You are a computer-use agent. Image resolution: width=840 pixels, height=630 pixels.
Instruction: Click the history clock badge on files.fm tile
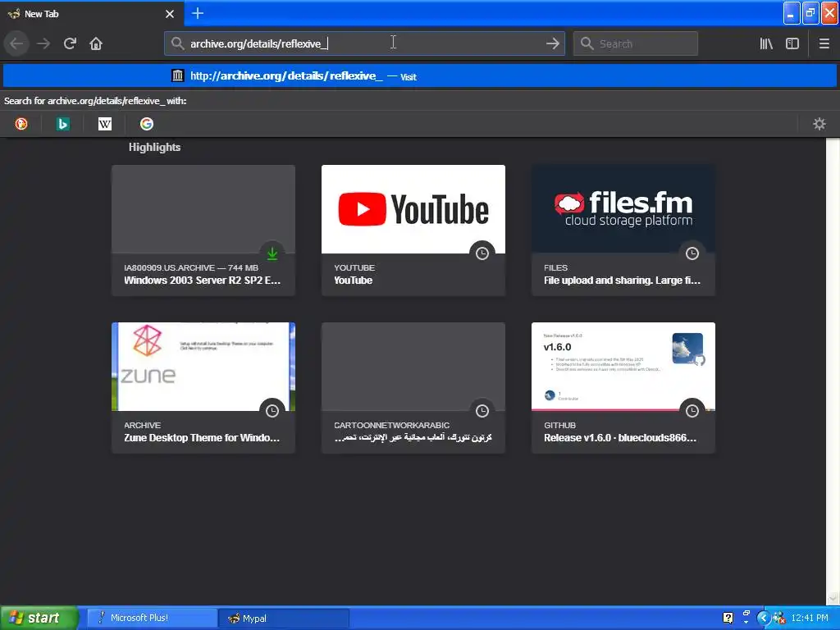click(692, 253)
